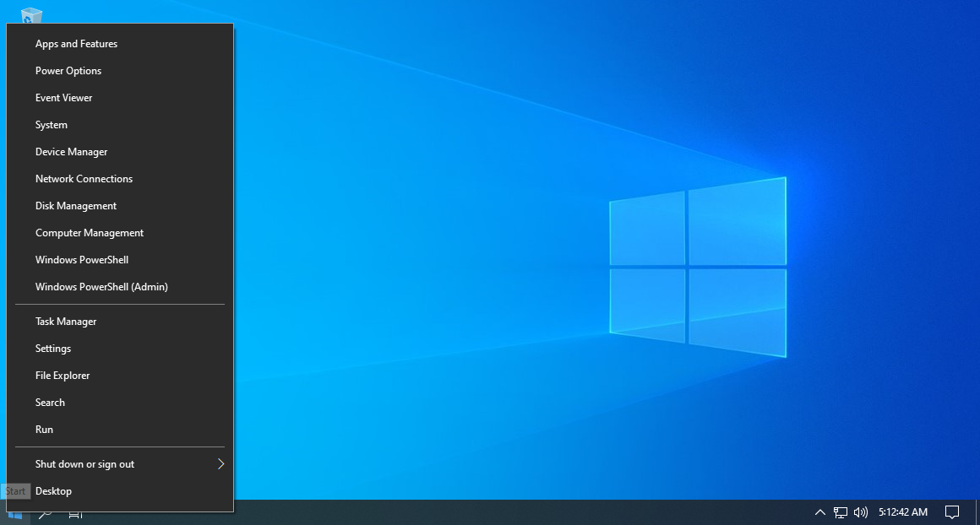980x525 pixels.
Task: Choose Search in the menu
Action: click(x=120, y=403)
